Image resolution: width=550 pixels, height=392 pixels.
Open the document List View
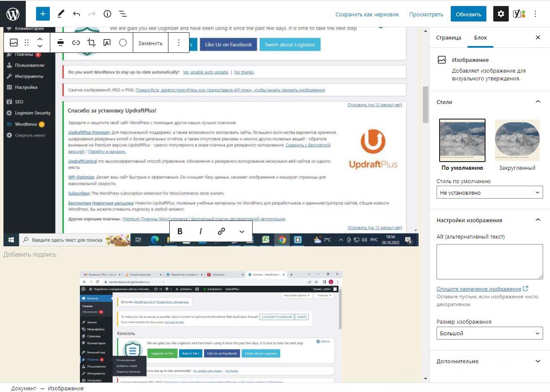pyautogui.click(x=123, y=14)
